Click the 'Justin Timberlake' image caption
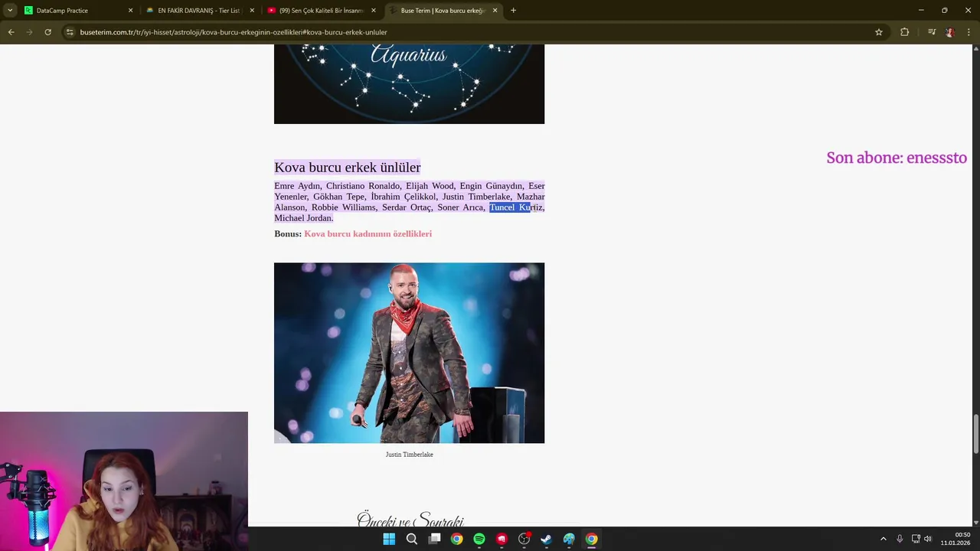Image resolution: width=980 pixels, height=551 pixels. [x=409, y=455]
